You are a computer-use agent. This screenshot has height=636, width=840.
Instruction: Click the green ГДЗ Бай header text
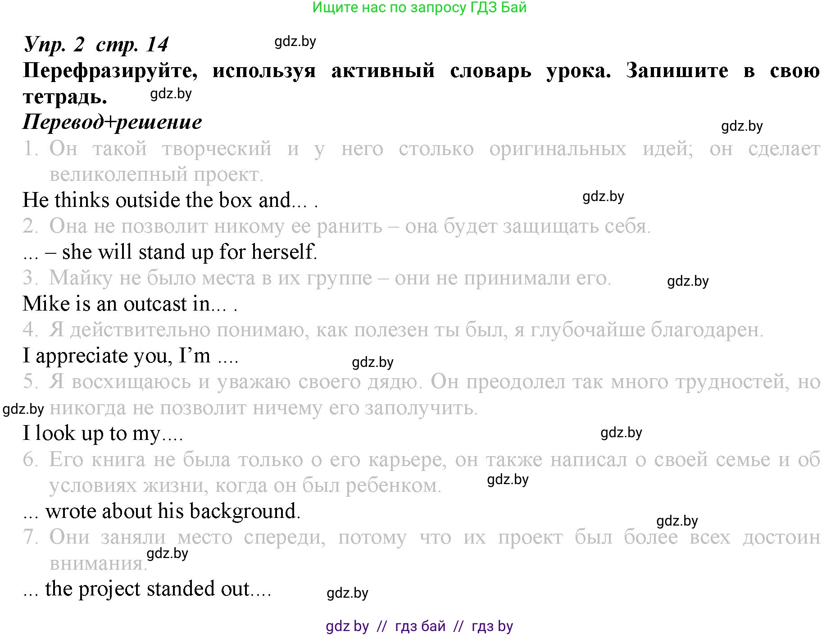click(419, 10)
